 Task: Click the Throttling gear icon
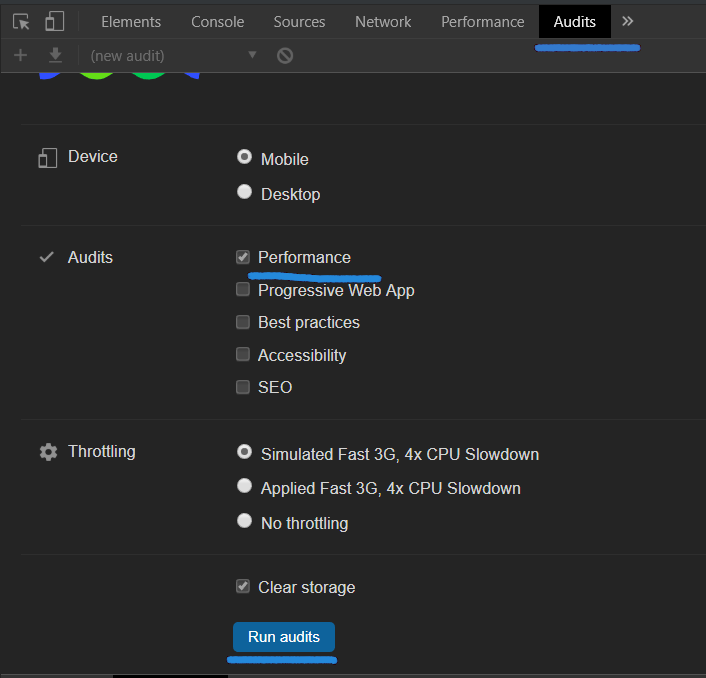[48, 452]
